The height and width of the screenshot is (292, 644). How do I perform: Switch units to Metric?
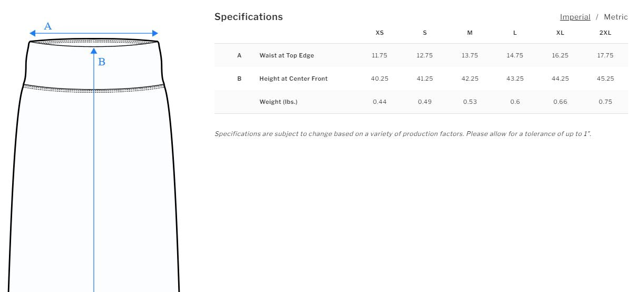point(616,17)
